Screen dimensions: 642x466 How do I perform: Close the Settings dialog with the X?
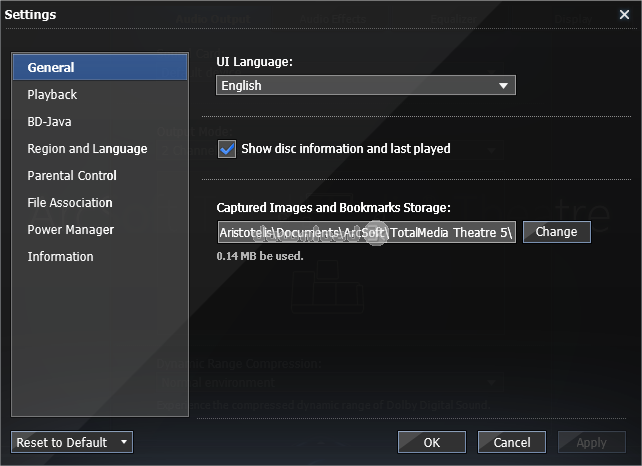(x=624, y=15)
